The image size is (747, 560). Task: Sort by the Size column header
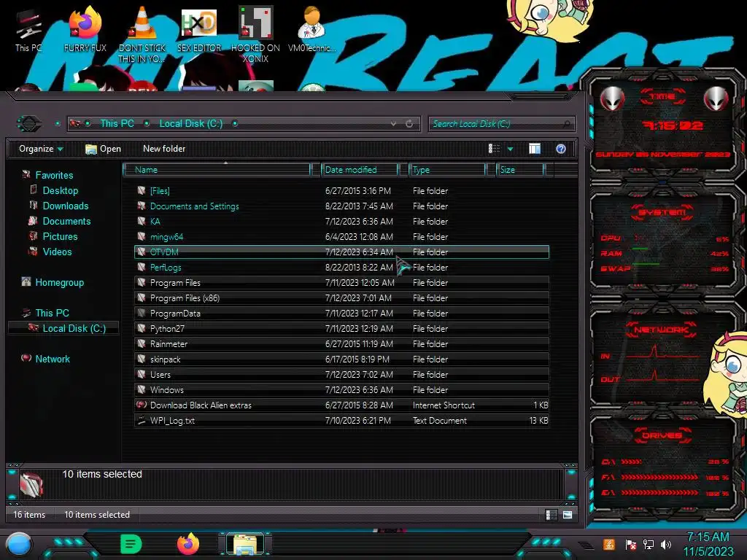[520, 169]
